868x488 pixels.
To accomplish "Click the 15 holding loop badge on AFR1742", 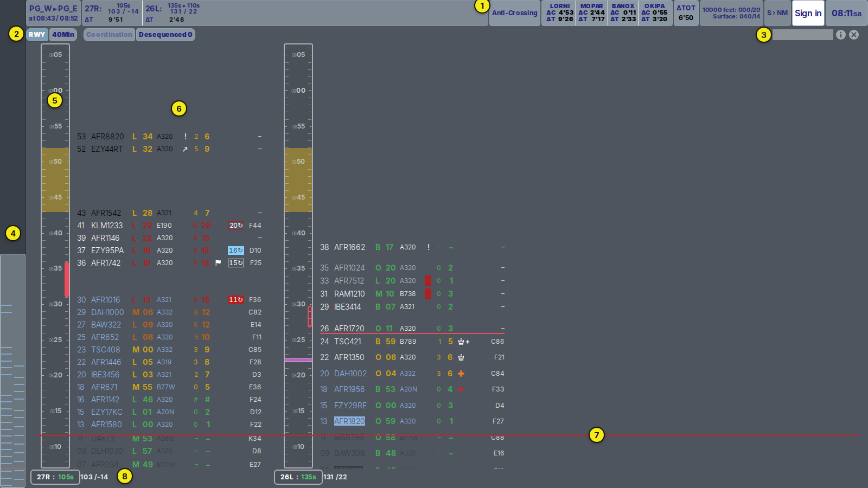I will point(236,263).
